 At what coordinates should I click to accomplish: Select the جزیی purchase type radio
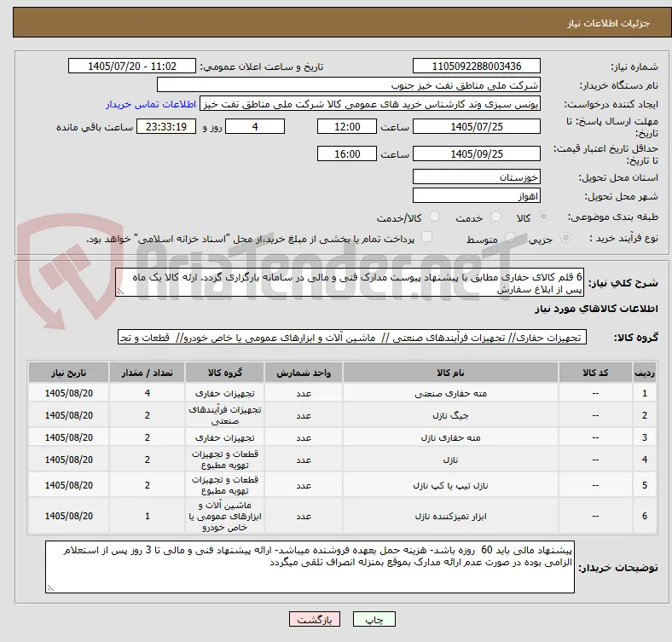tap(565, 237)
